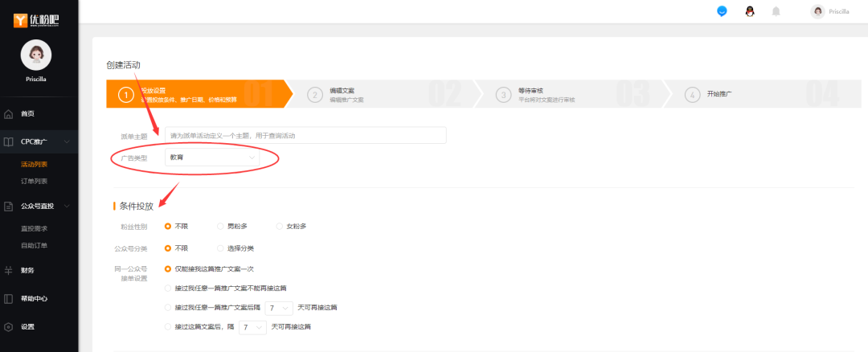Collapse the CPC推广 menu chevron

pos(67,141)
